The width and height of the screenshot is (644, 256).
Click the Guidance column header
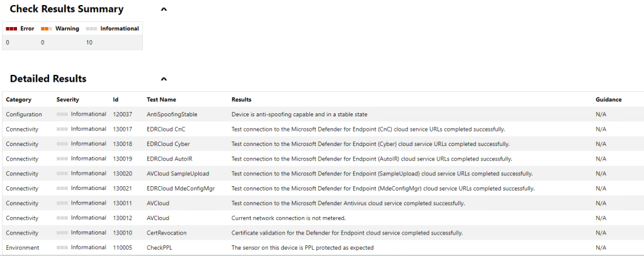(x=608, y=99)
